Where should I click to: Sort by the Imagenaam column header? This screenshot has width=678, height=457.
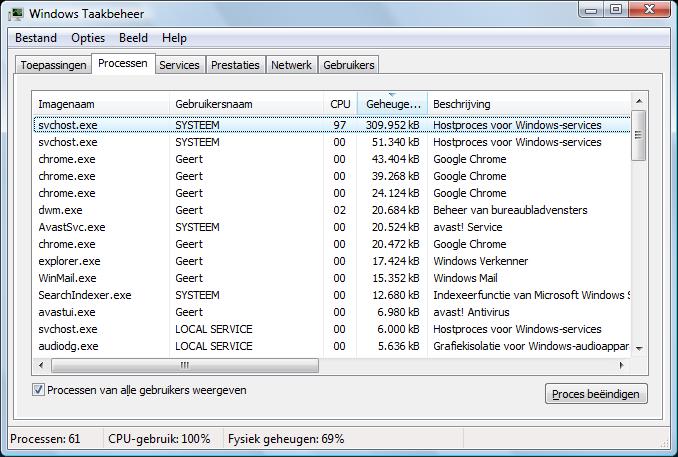coord(101,104)
